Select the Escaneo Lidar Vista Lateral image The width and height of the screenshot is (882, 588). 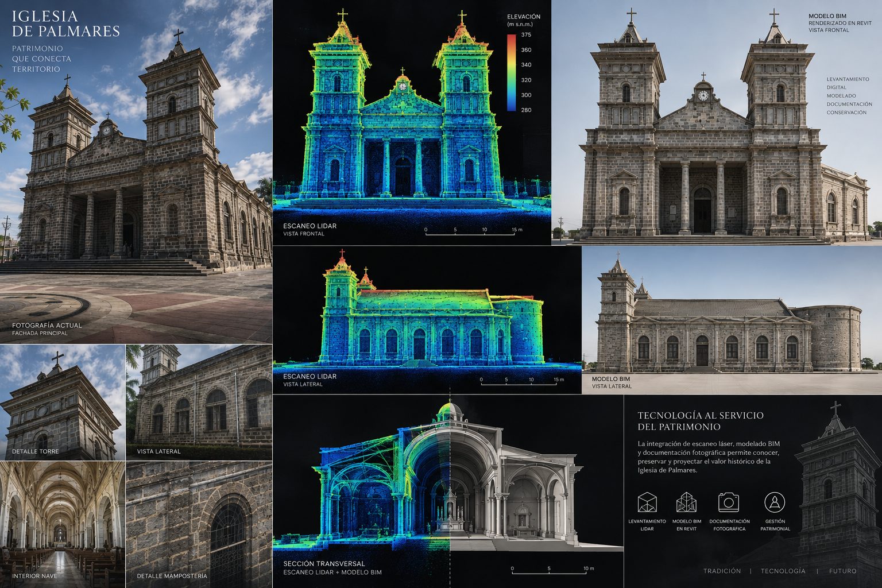(427, 320)
